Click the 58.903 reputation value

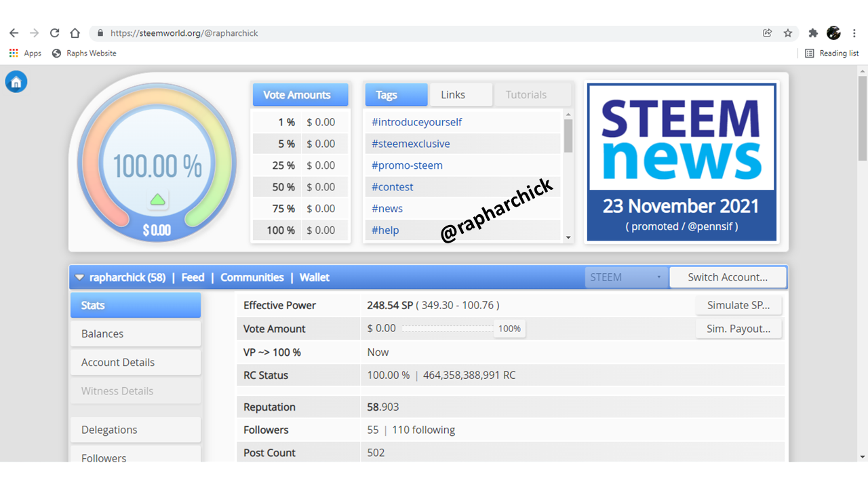pyautogui.click(x=383, y=407)
